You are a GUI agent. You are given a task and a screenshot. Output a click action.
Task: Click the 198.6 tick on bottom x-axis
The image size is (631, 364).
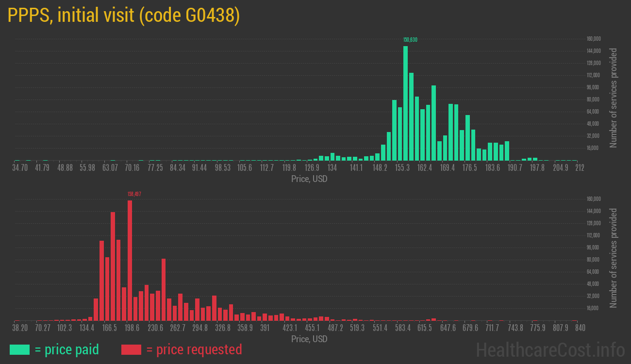pyautogui.click(x=132, y=328)
